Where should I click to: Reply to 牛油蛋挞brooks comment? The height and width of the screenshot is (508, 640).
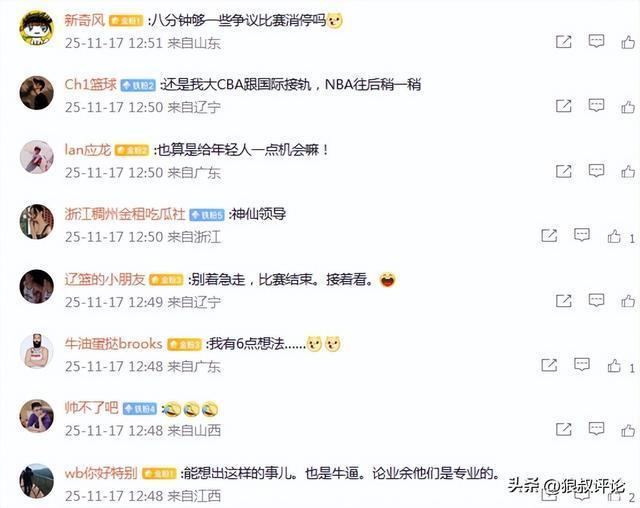[582, 365]
